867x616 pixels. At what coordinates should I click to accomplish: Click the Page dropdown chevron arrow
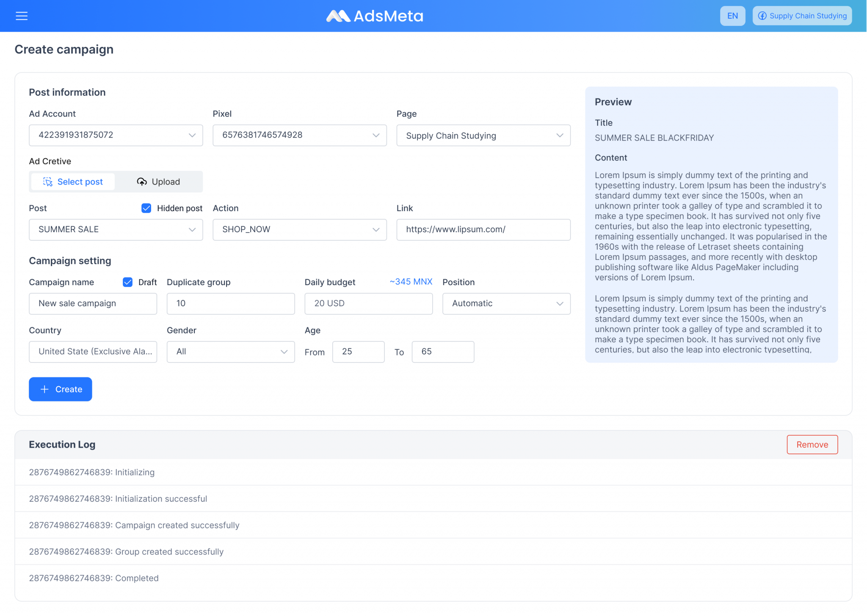coord(560,135)
